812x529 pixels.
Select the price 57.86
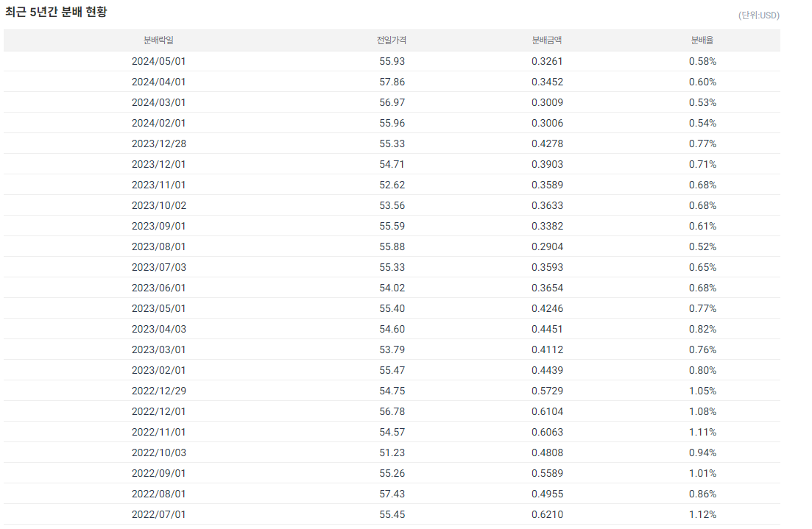pos(392,82)
